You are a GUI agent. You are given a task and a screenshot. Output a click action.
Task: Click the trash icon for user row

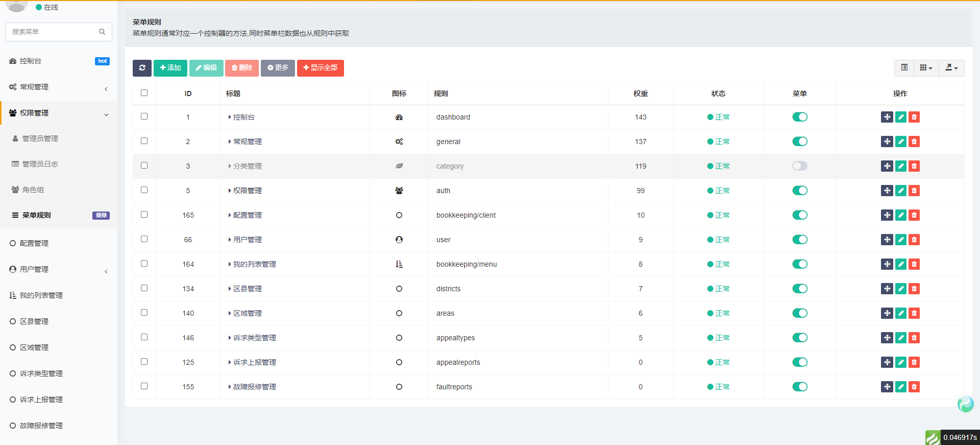coord(914,240)
